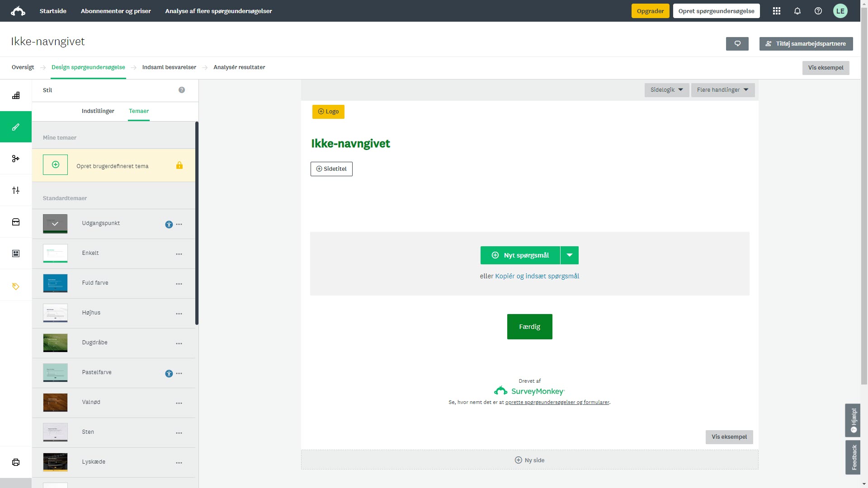Open the question bank sidebar icon

(x=16, y=222)
